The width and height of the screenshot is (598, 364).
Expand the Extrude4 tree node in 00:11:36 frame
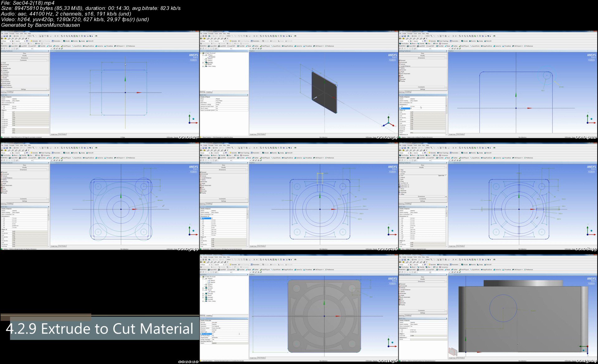pyautogui.click(x=203, y=293)
